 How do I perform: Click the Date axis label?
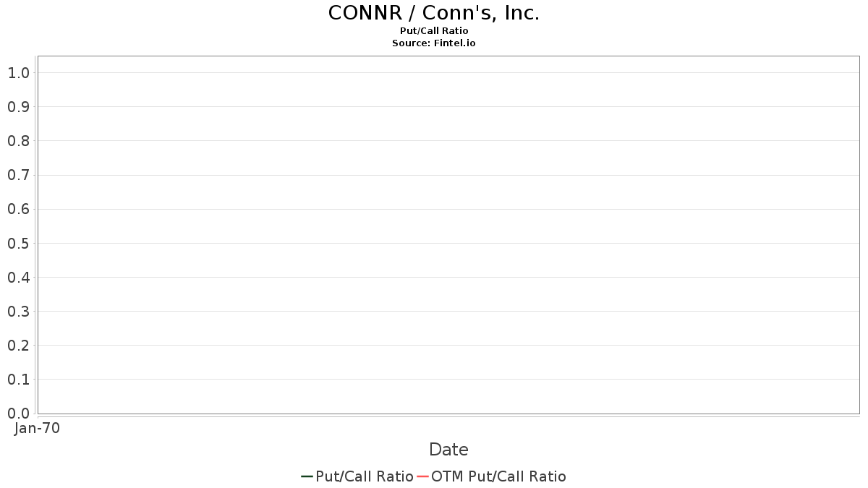pyautogui.click(x=448, y=450)
